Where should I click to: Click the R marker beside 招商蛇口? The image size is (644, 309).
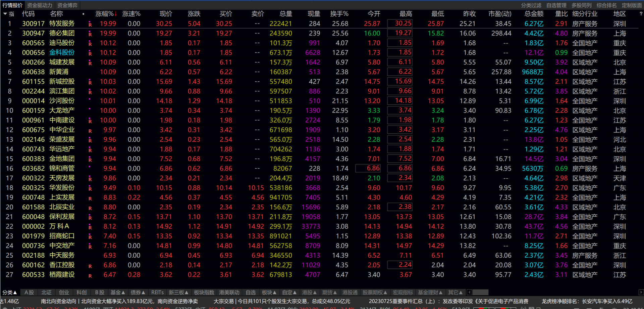pyautogui.click(x=90, y=237)
